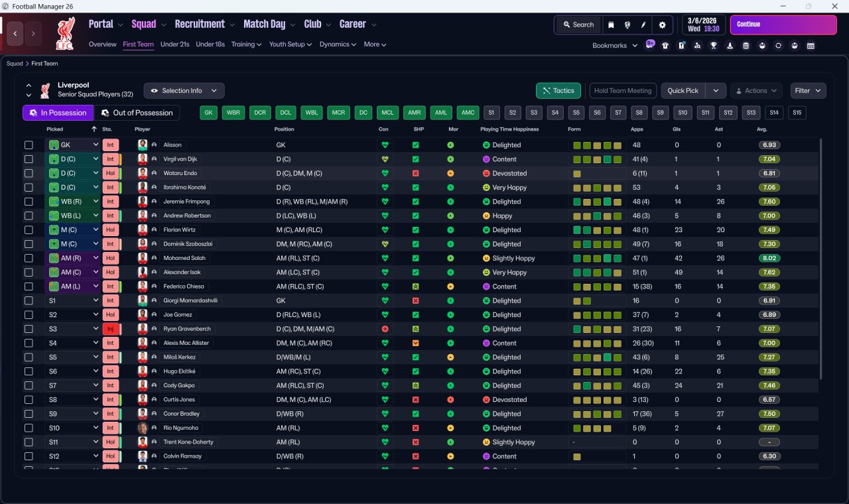The width and height of the screenshot is (849, 504).
Task: Click the pencil edit icon near Search
Action: pos(643,25)
